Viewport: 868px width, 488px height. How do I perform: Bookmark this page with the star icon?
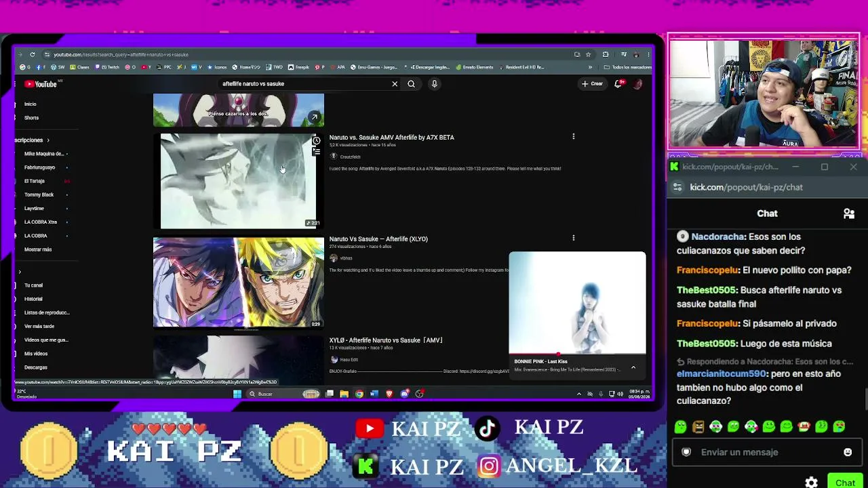(589, 55)
